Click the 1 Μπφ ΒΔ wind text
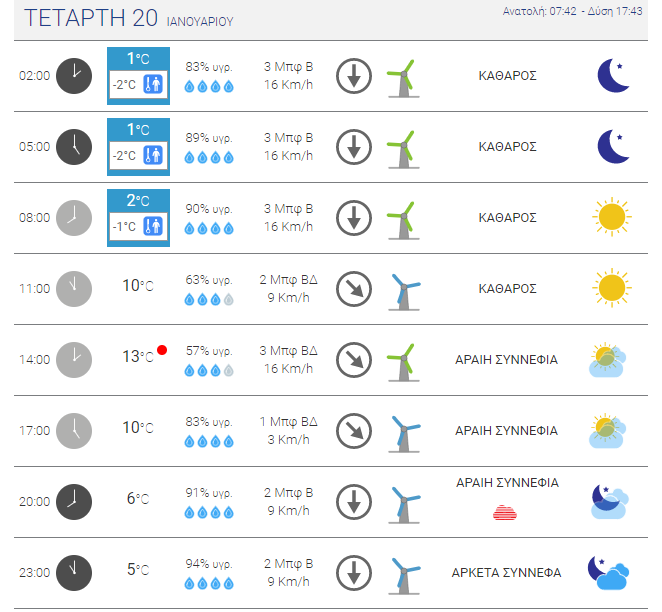 288,422
